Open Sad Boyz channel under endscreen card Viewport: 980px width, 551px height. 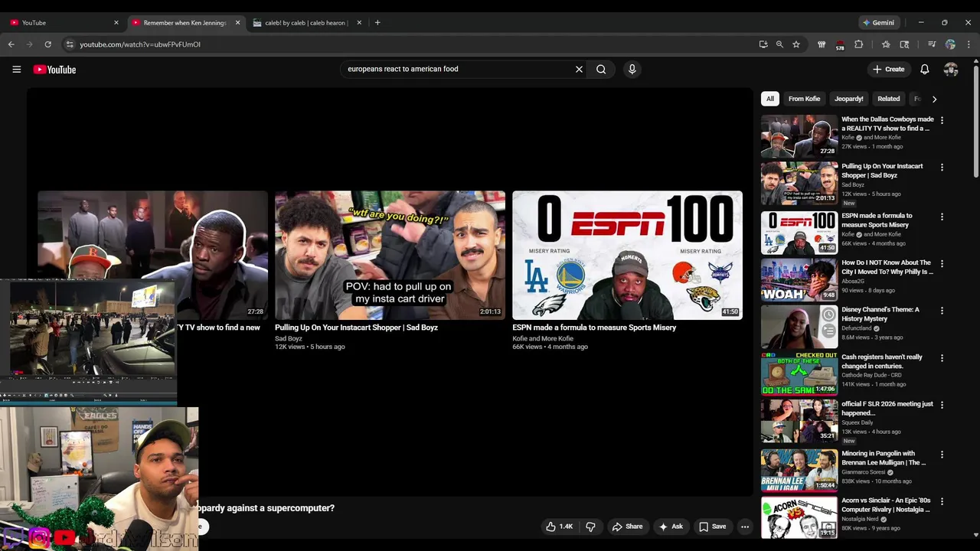(x=289, y=338)
